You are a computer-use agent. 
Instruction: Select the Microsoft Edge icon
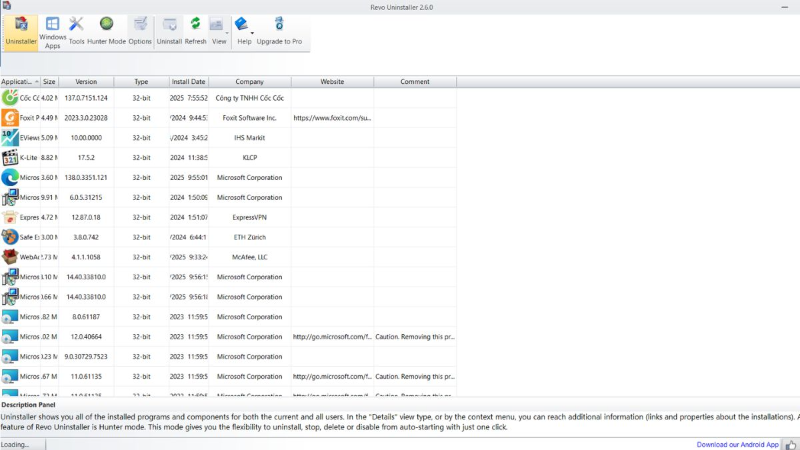[10, 177]
